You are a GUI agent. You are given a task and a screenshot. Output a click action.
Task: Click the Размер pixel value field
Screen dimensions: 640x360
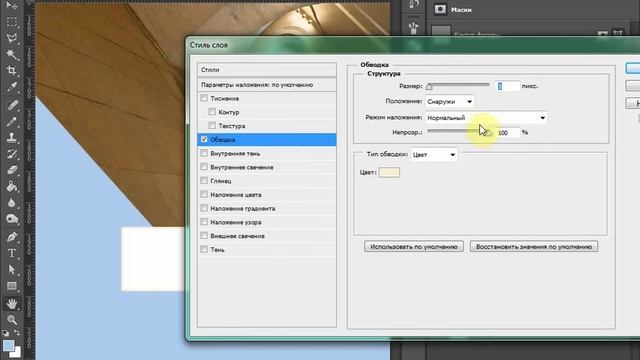click(x=508, y=86)
